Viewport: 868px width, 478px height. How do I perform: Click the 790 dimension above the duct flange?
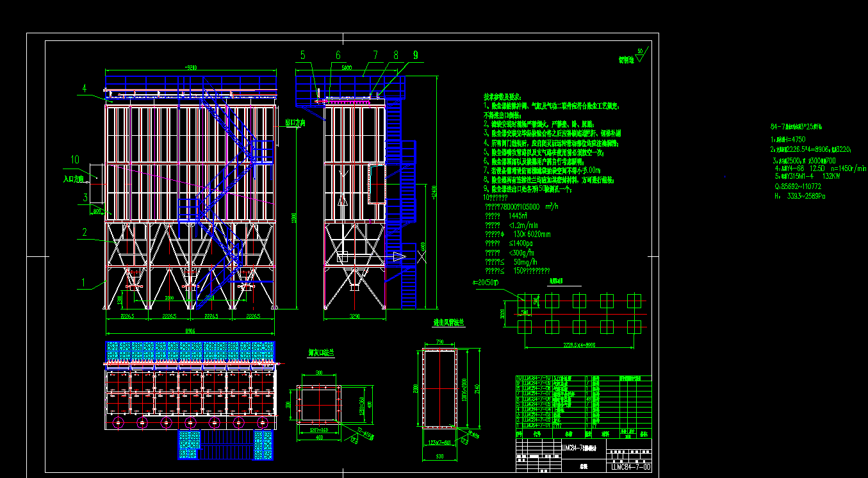click(440, 342)
